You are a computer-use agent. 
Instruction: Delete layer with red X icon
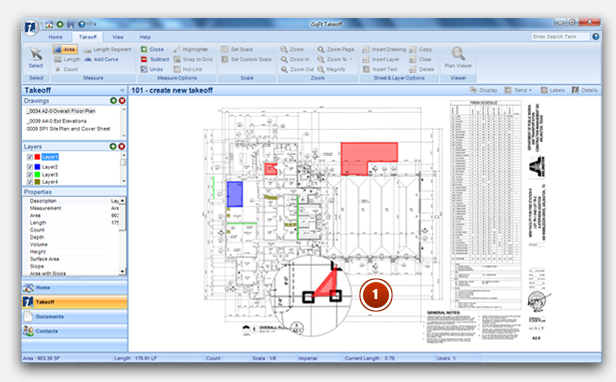click(122, 146)
